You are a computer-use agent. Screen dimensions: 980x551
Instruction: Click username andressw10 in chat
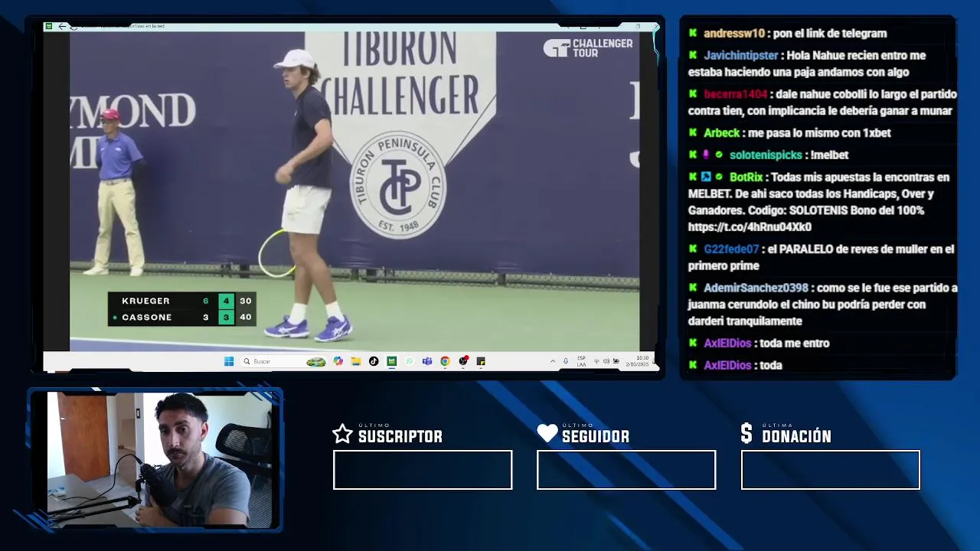pos(734,34)
